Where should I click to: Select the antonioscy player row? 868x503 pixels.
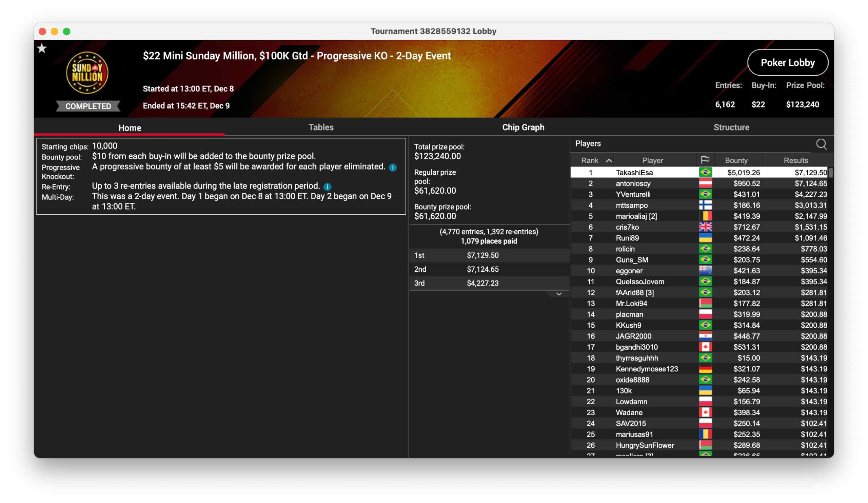point(633,183)
